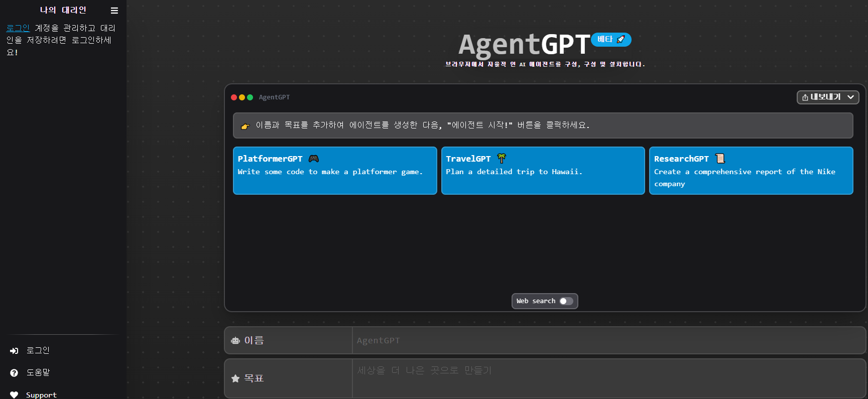Select the ResearchGPT example card
The height and width of the screenshot is (399, 868).
click(x=751, y=171)
